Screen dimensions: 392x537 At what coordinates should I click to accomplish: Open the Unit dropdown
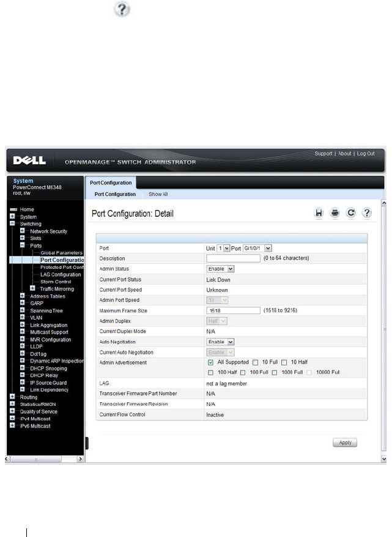point(223,249)
